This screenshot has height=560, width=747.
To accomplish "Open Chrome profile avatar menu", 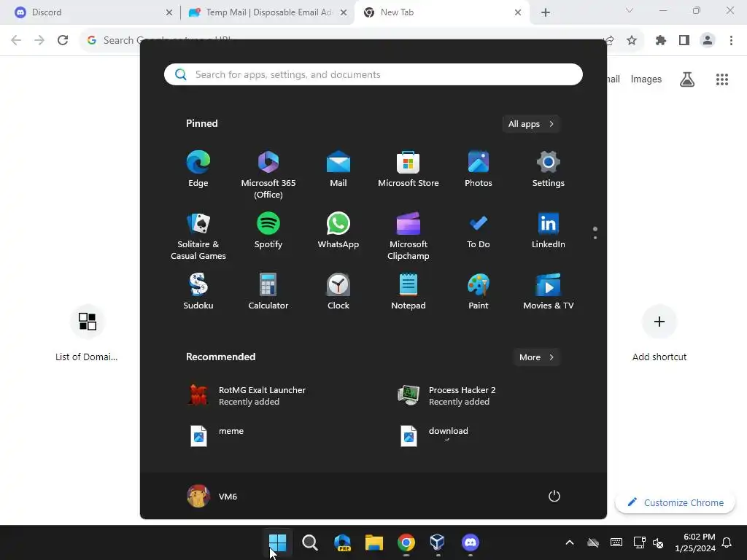I will [x=708, y=41].
